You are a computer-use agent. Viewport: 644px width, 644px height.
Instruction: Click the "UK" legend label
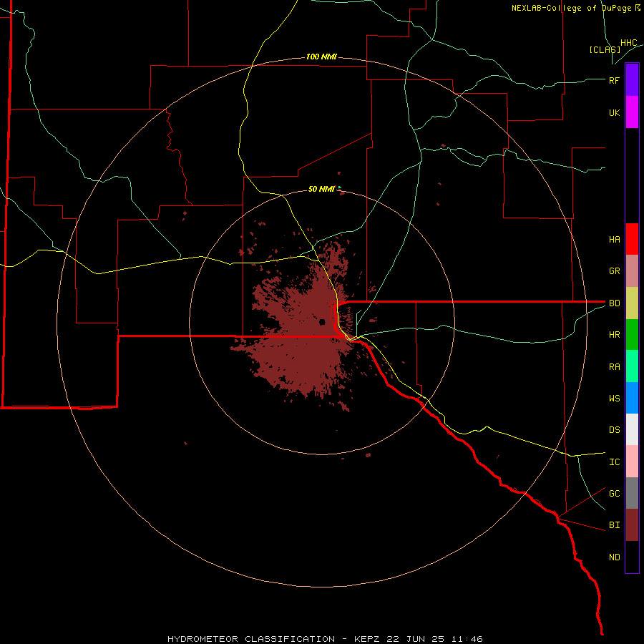[614, 113]
